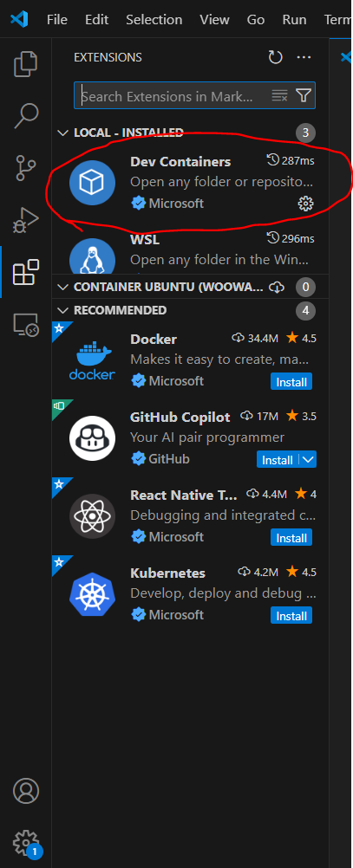Open the View menu

(x=214, y=19)
